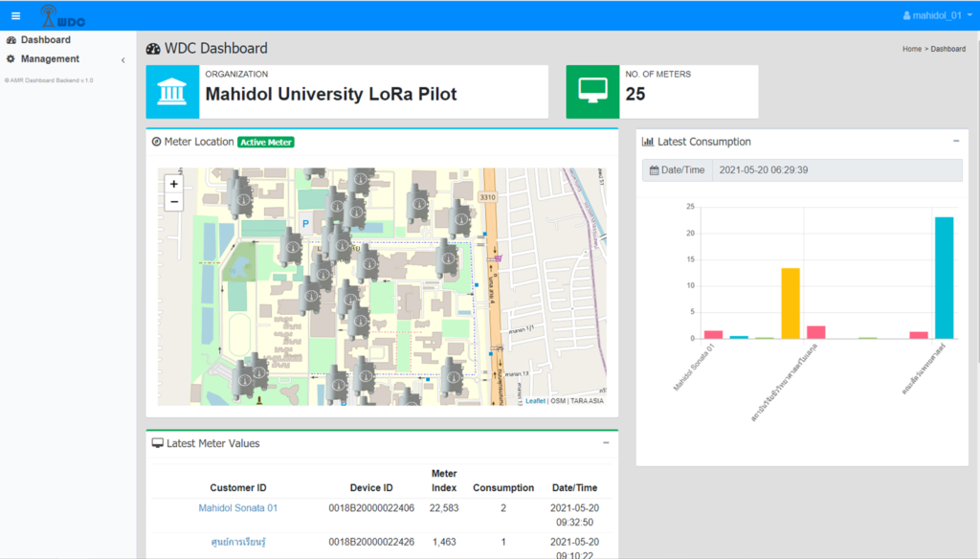Click the Date/Time value field

click(x=836, y=170)
